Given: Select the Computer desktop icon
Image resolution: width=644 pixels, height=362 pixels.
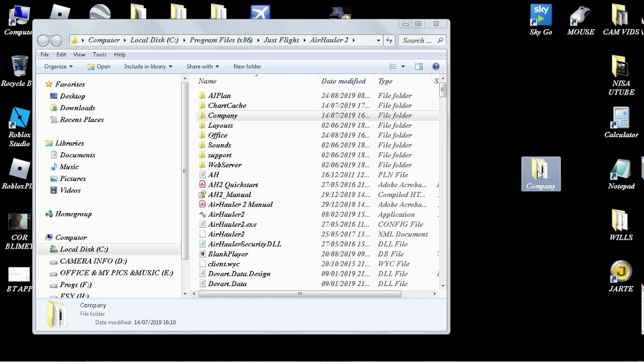Looking at the screenshot, I should coord(18,20).
